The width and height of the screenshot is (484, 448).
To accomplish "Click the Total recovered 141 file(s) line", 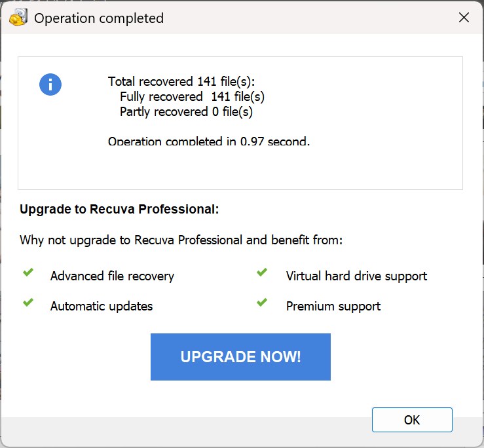I will click(x=181, y=82).
